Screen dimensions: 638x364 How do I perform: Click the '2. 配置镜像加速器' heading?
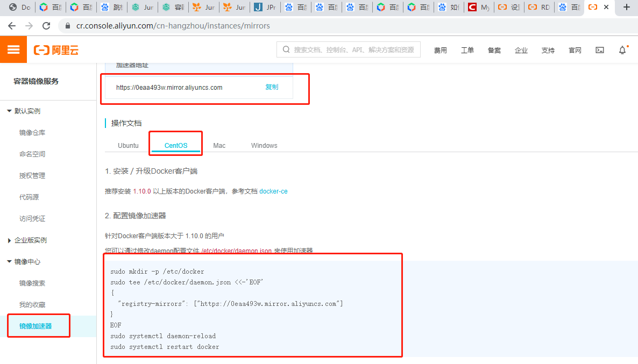tap(135, 216)
